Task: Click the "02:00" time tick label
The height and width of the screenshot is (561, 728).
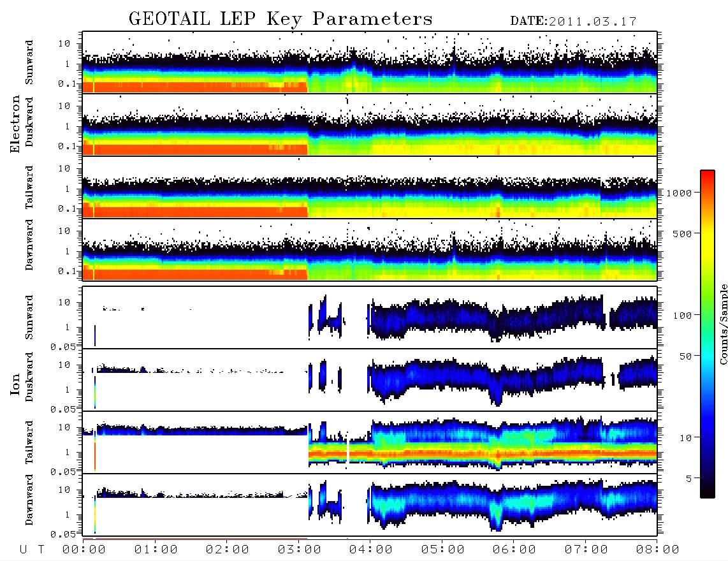Action: 228,550
